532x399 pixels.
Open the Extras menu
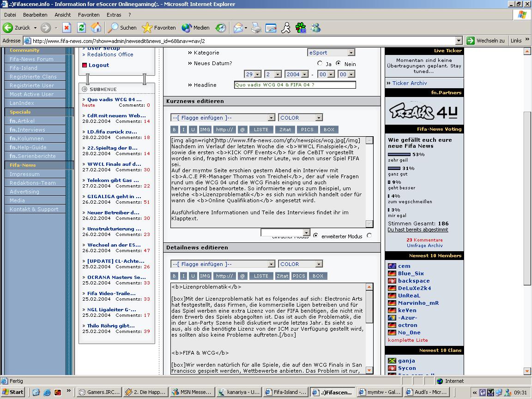pos(114,15)
